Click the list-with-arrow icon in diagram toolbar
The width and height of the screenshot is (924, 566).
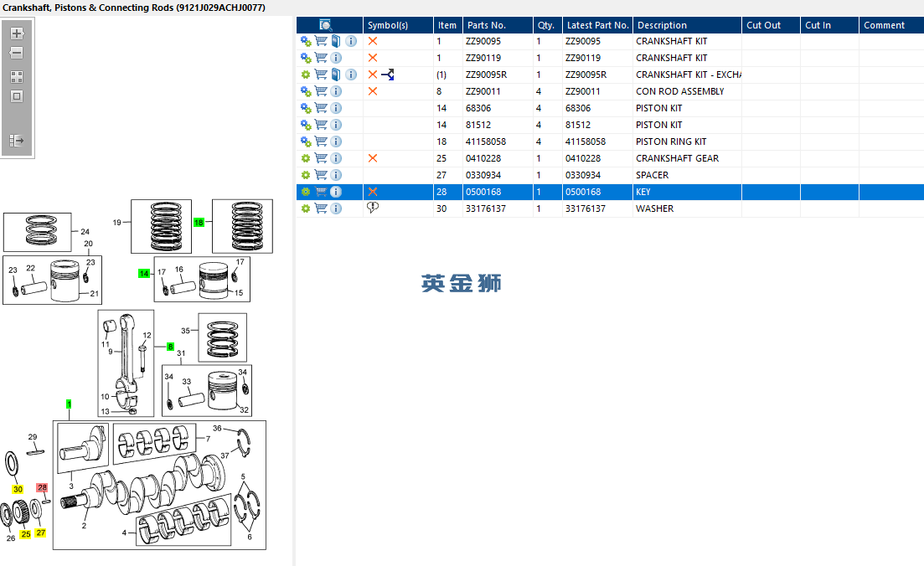[x=17, y=141]
